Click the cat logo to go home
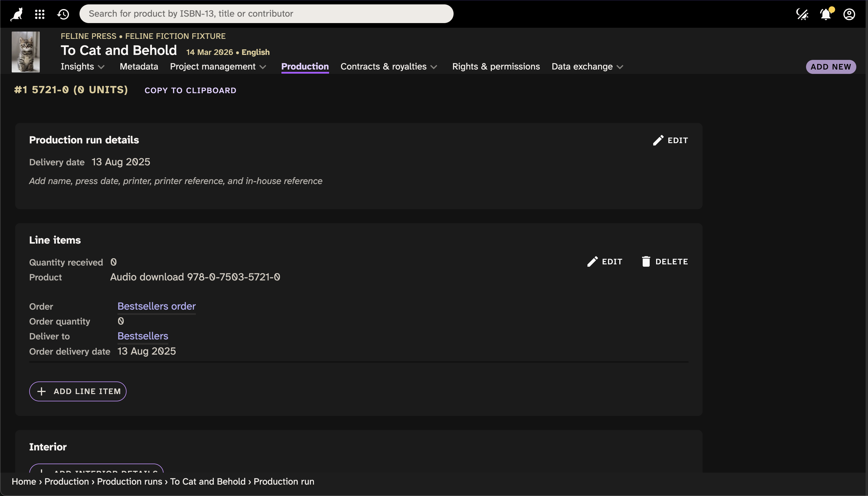Viewport: 868px width, 496px height. [16, 14]
